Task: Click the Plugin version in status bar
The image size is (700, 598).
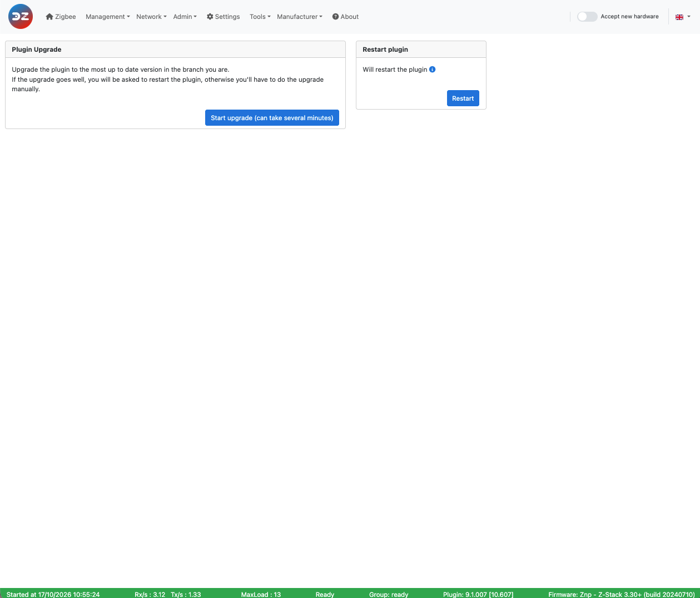Action: click(x=478, y=594)
